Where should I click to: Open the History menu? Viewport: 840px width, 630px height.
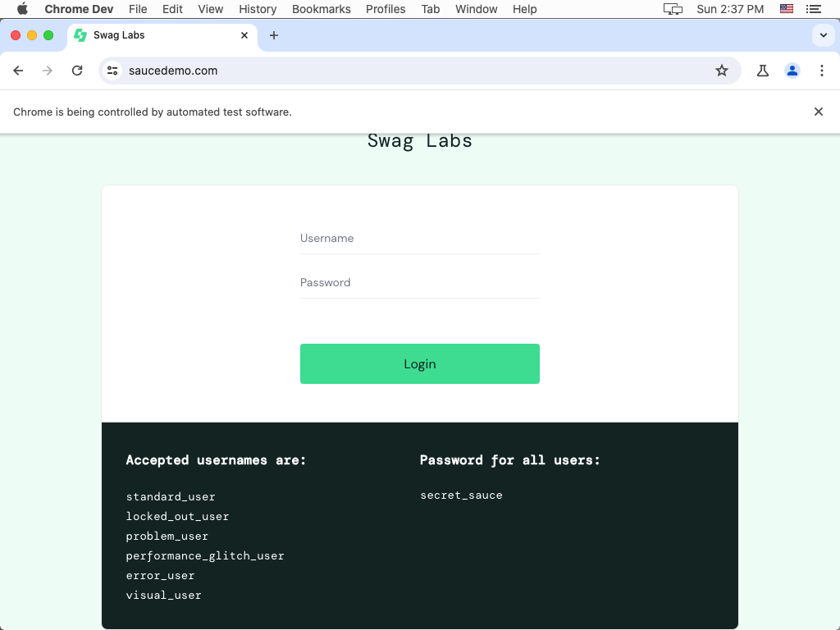pyautogui.click(x=258, y=9)
